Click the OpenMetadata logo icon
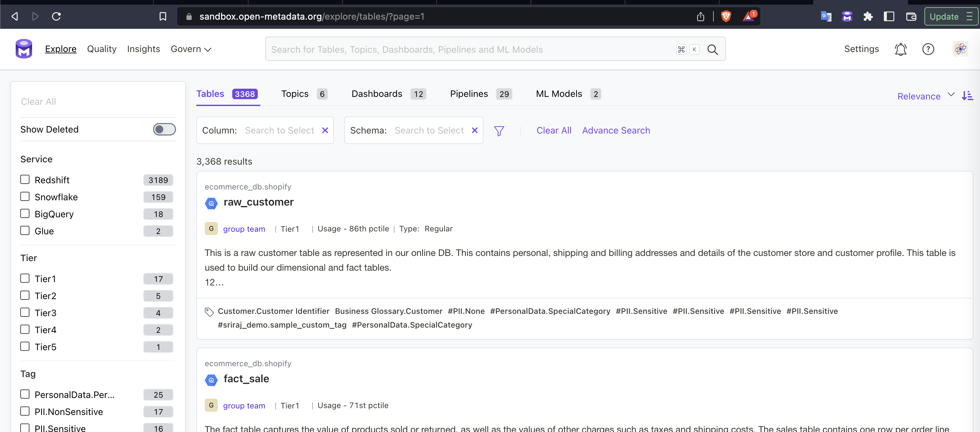 click(x=24, y=49)
